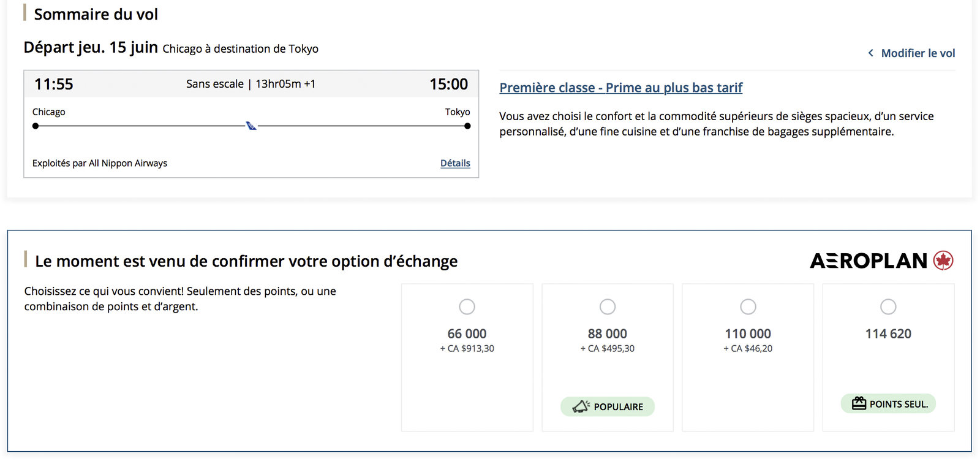Click the megaphone icon in the POPULAIRE badge

581,406
